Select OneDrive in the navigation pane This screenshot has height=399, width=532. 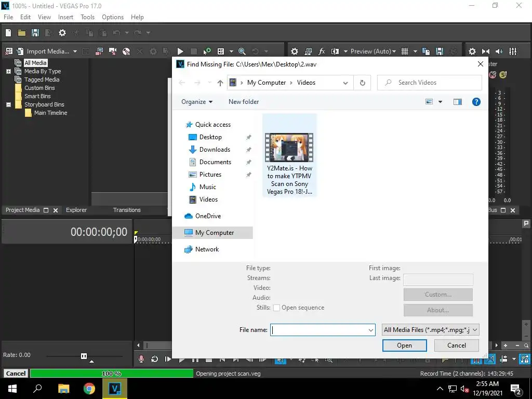(x=208, y=216)
